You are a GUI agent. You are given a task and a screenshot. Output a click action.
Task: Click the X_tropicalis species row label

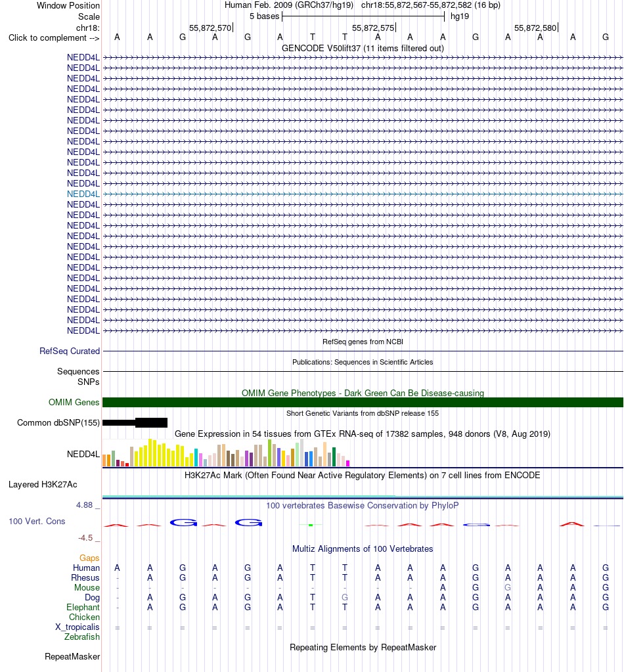click(77, 627)
